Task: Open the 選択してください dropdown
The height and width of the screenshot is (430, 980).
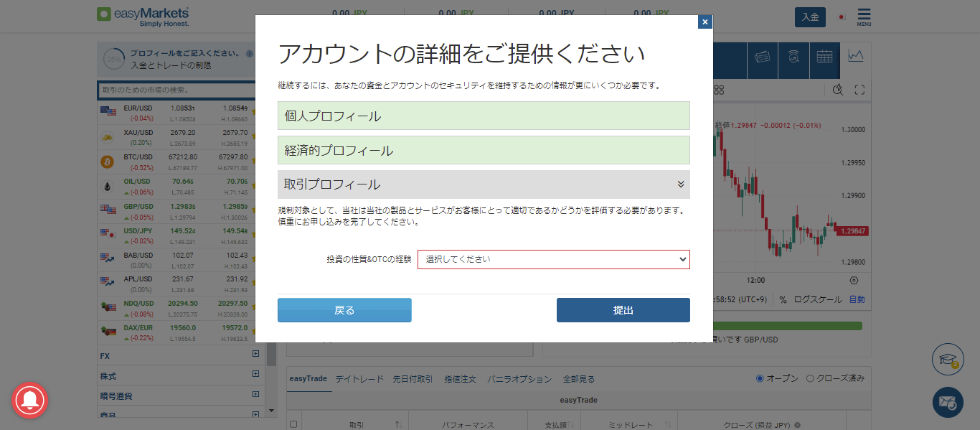Action: point(553,259)
